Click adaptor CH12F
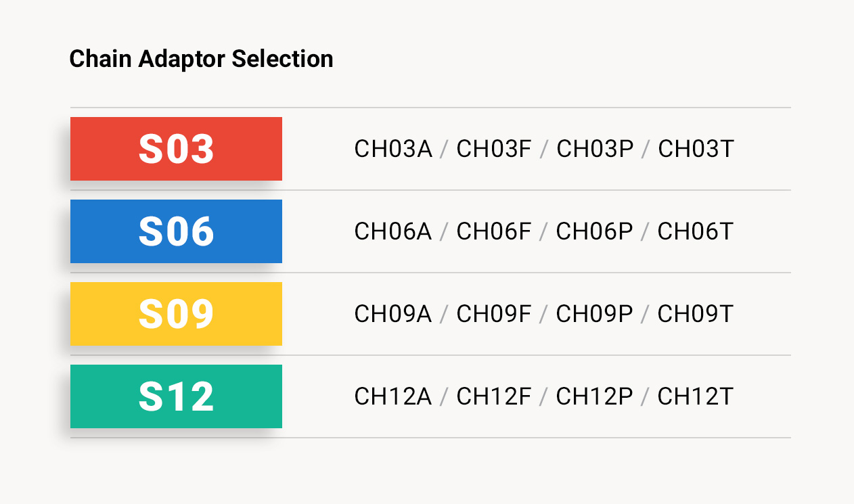This screenshot has width=854, height=504. coord(494,396)
